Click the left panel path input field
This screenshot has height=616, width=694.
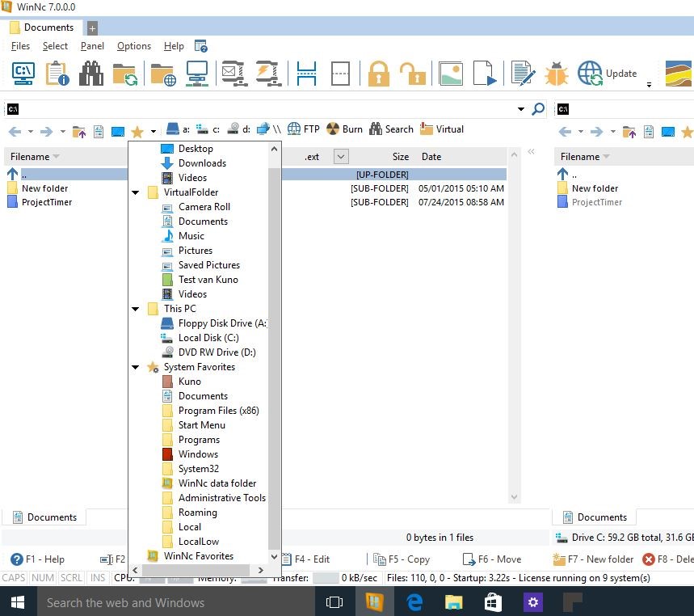266,109
